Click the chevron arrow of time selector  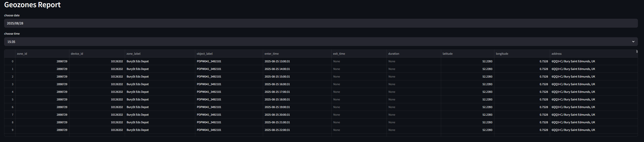click(x=633, y=42)
